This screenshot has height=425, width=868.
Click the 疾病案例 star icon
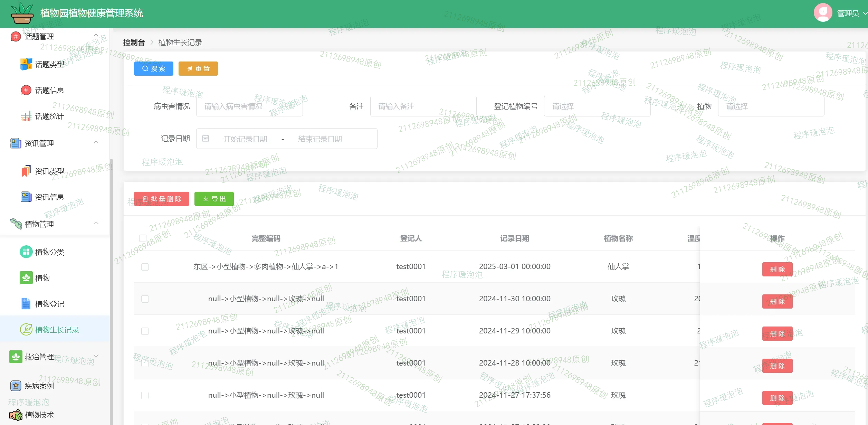pyautogui.click(x=16, y=386)
